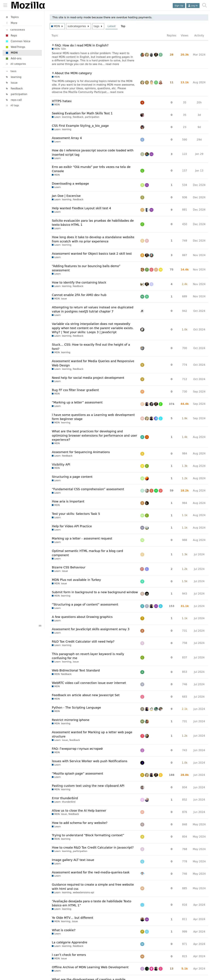Viewport: 210px width, 980px height.
Task: Open All tags list icon in sidebar
Action: (7, 105)
